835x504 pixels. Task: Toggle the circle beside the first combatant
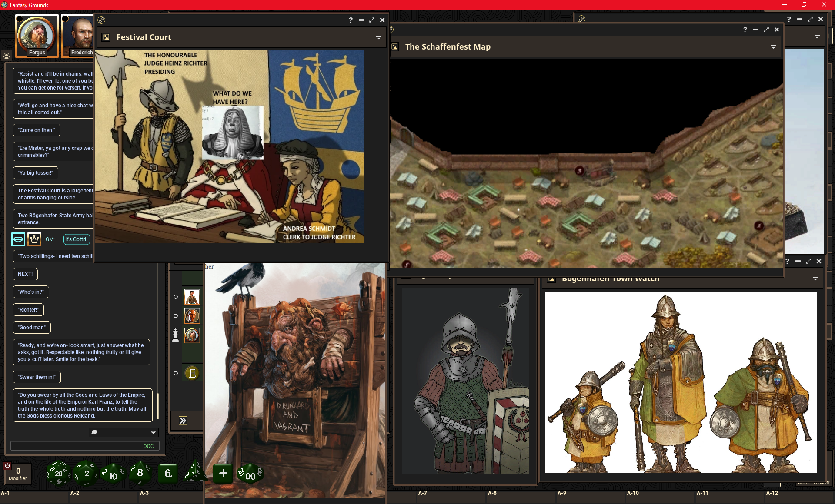pyautogui.click(x=176, y=297)
